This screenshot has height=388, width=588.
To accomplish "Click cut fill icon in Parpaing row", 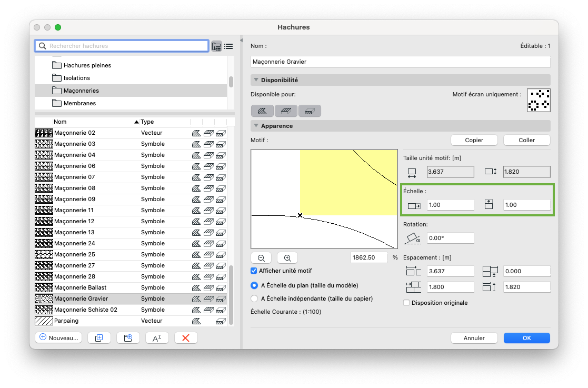I will point(221,321).
